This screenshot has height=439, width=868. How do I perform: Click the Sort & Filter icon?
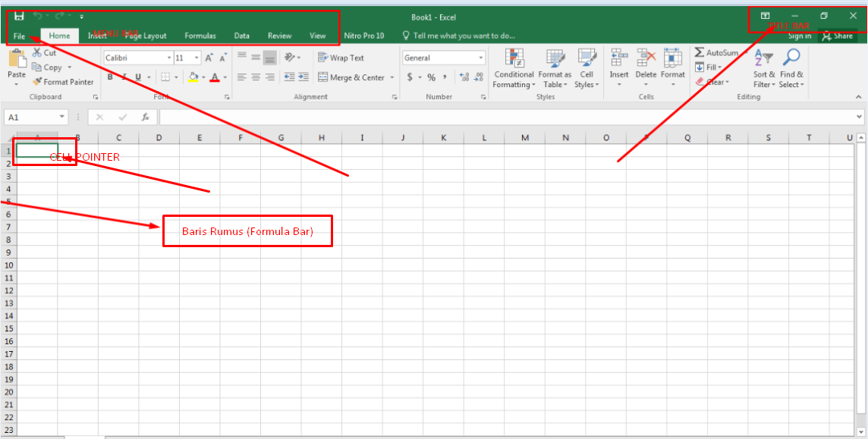click(x=763, y=58)
